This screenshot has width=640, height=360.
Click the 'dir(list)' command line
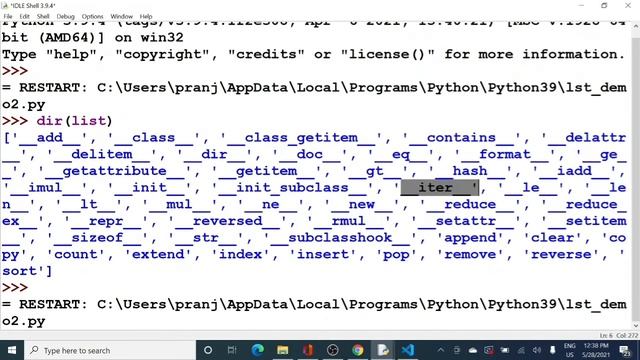tap(74, 121)
